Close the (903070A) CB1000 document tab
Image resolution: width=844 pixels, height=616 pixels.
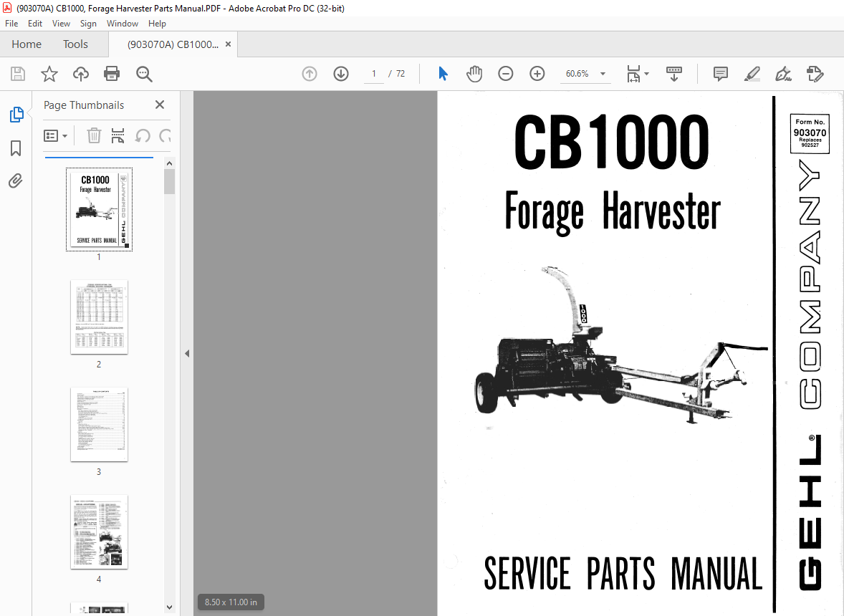[x=229, y=44]
